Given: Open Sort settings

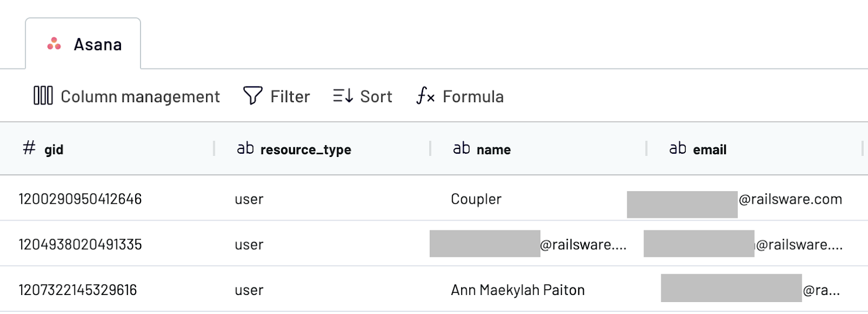Looking at the screenshot, I should click(x=375, y=97).
